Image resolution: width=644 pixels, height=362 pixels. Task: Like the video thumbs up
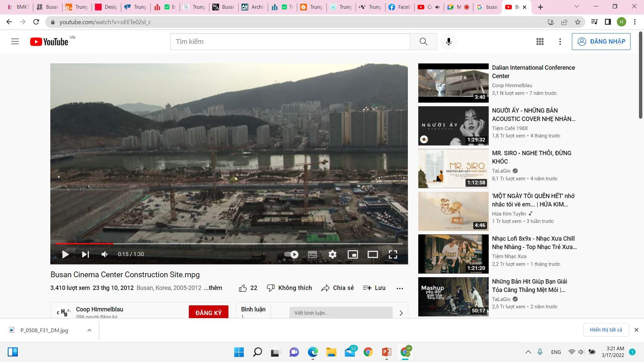(243, 288)
